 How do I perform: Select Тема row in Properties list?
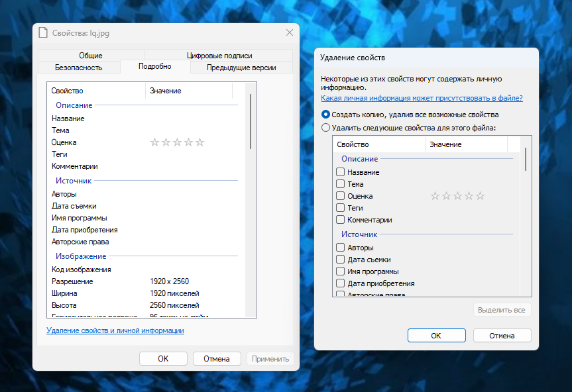point(146,130)
